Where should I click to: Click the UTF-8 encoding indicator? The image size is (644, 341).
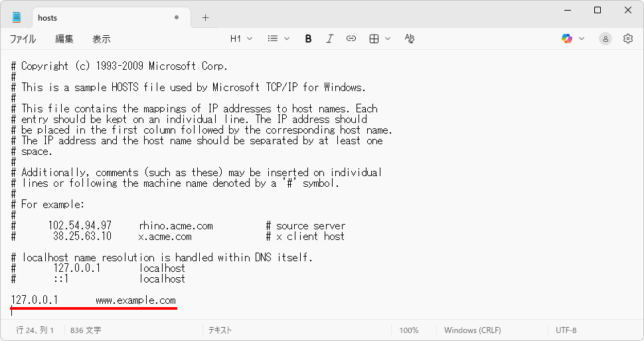566,330
